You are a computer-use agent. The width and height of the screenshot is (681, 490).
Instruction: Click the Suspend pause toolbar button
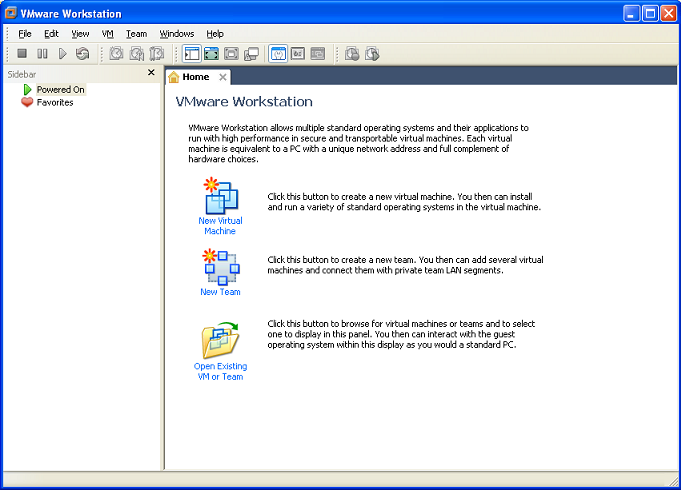coord(42,54)
